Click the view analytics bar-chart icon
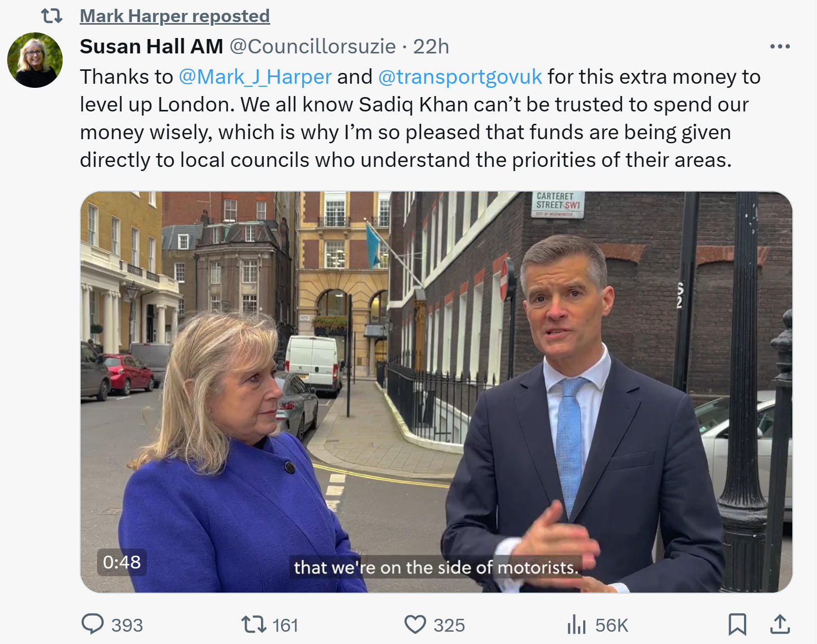Viewport: 817px width, 644px height. 577,625
